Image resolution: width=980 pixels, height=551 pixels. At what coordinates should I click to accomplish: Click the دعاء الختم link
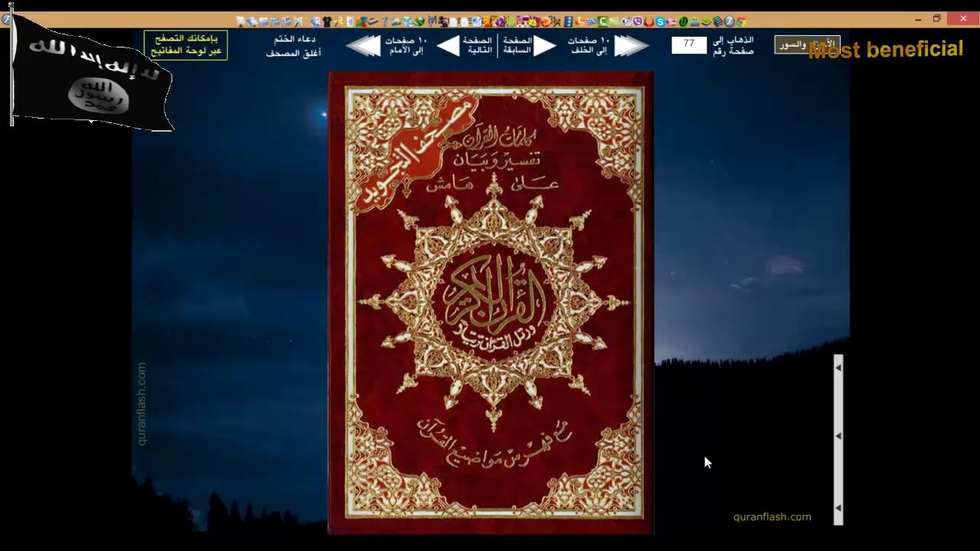[295, 40]
